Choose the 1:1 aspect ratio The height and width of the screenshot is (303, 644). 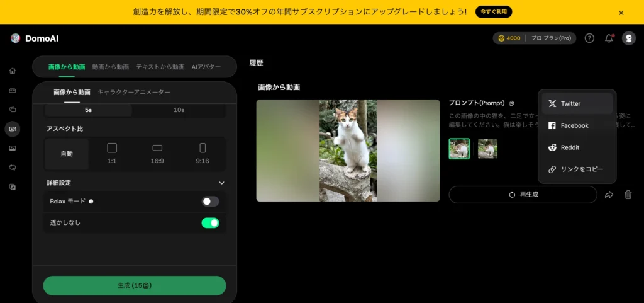(112, 154)
